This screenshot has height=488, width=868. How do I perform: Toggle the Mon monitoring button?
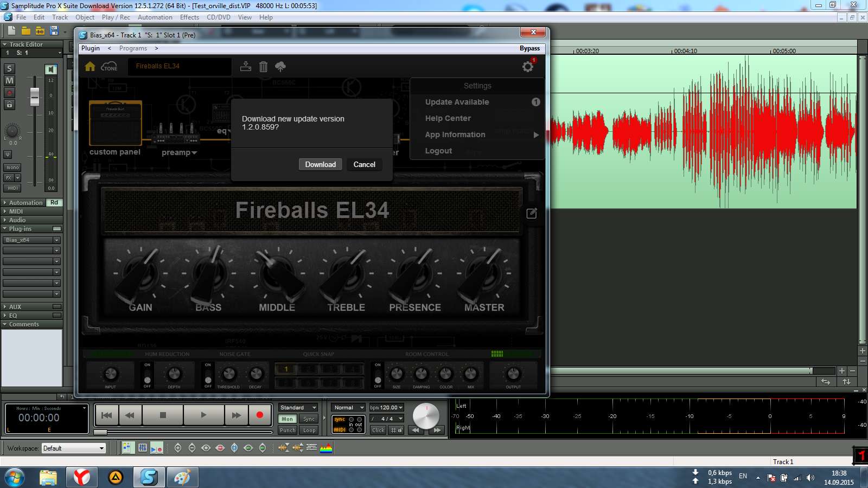[287, 419]
